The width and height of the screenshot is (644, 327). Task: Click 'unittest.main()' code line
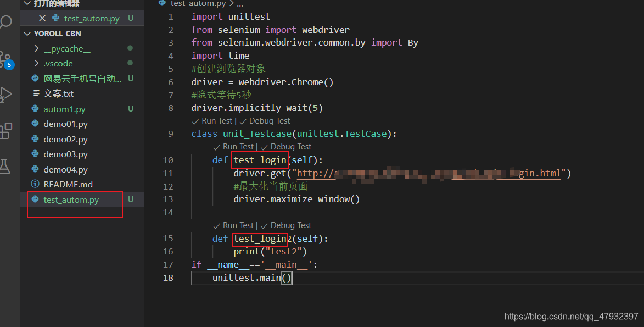click(x=252, y=278)
